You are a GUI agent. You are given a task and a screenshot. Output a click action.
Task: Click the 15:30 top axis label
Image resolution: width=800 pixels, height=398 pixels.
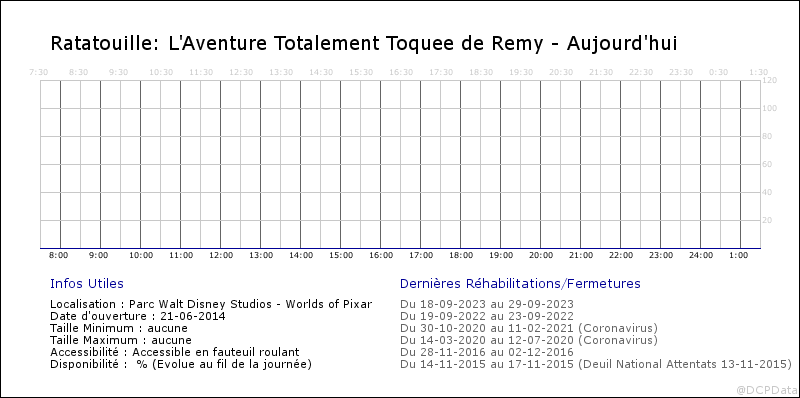click(x=361, y=72)
